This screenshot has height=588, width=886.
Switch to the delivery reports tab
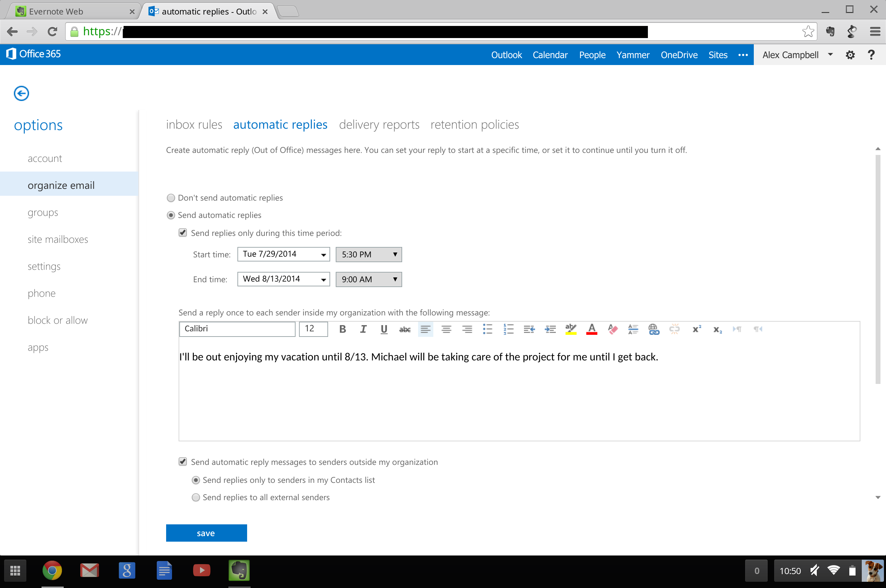[379, 125]
